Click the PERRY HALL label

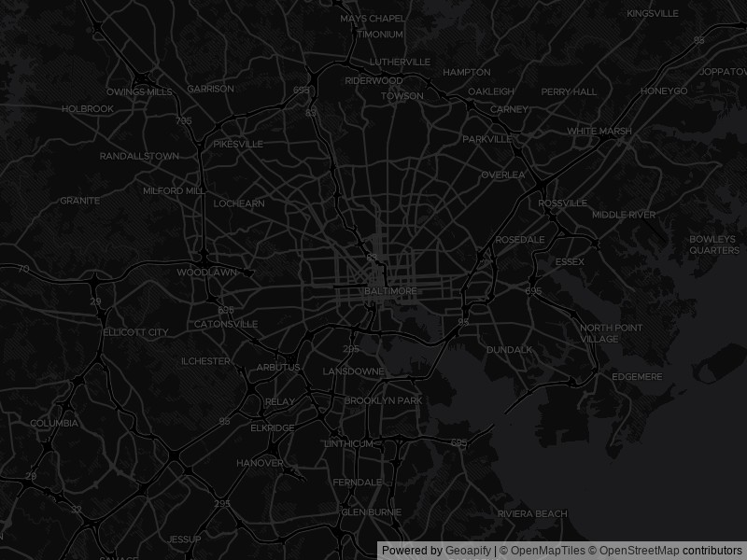tap(569, 91)
